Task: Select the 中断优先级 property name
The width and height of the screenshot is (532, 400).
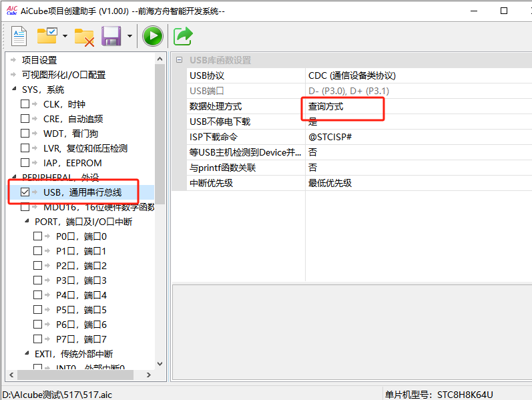Action: coord(212,183)
